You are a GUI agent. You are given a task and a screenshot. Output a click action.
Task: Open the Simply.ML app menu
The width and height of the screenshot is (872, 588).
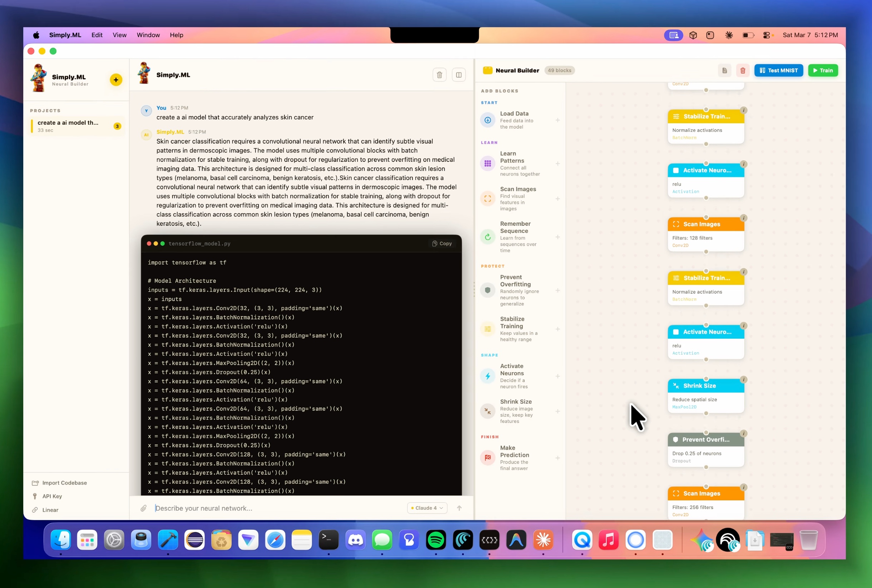(x=65, y=35)
